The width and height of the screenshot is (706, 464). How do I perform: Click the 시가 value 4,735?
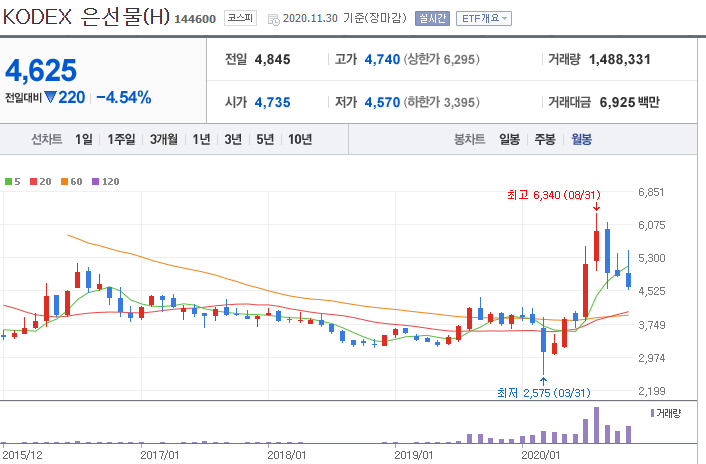click(272, 103)
